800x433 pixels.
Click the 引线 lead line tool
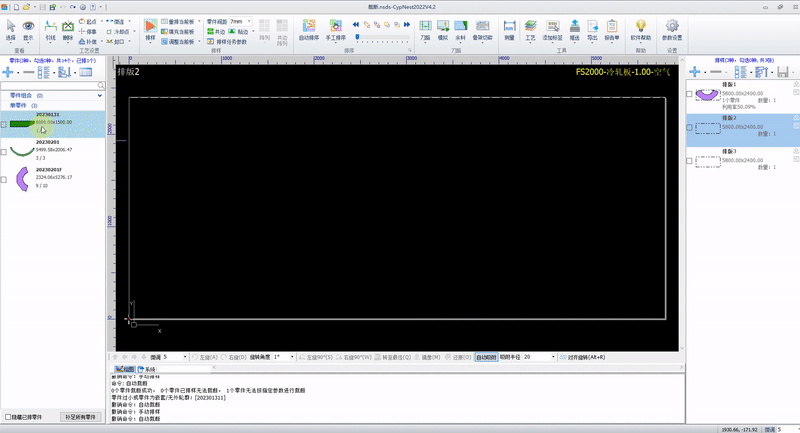[50, 27]
